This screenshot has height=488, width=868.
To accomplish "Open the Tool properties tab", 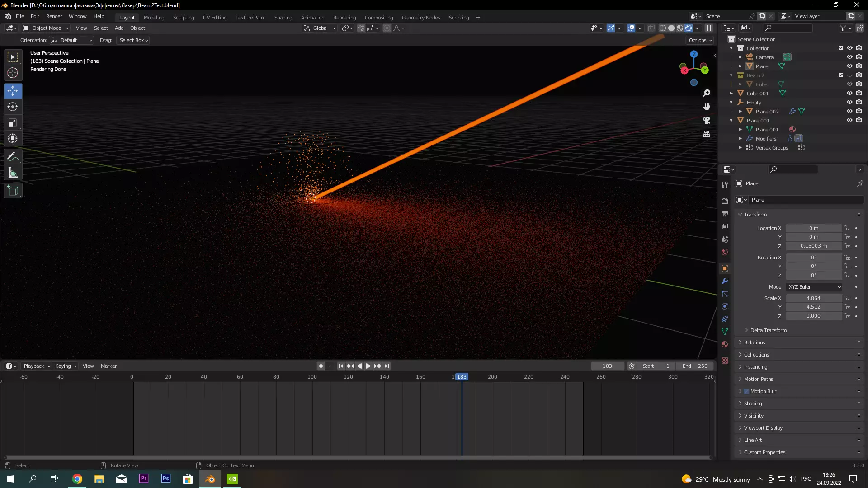I will (725, 185).
